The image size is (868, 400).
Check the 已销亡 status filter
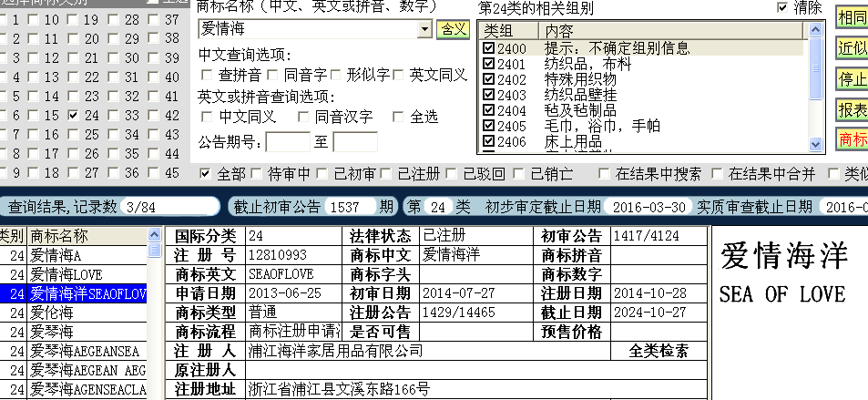[x=518, y=174]
